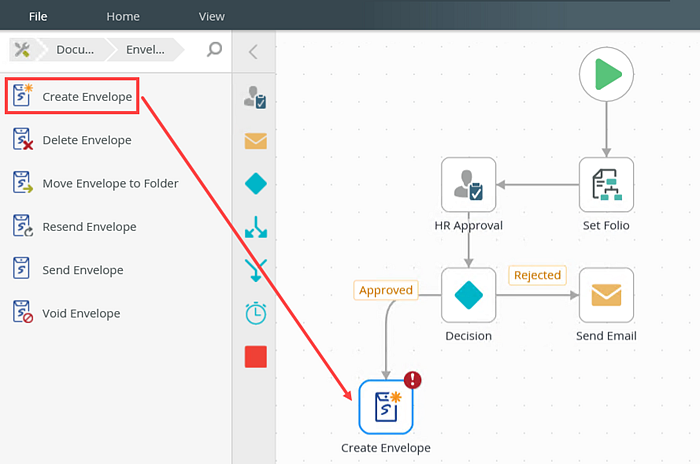This screenshot has height=464, width=700.
Task: Select the Send Email step
Action: coord(606,294)
